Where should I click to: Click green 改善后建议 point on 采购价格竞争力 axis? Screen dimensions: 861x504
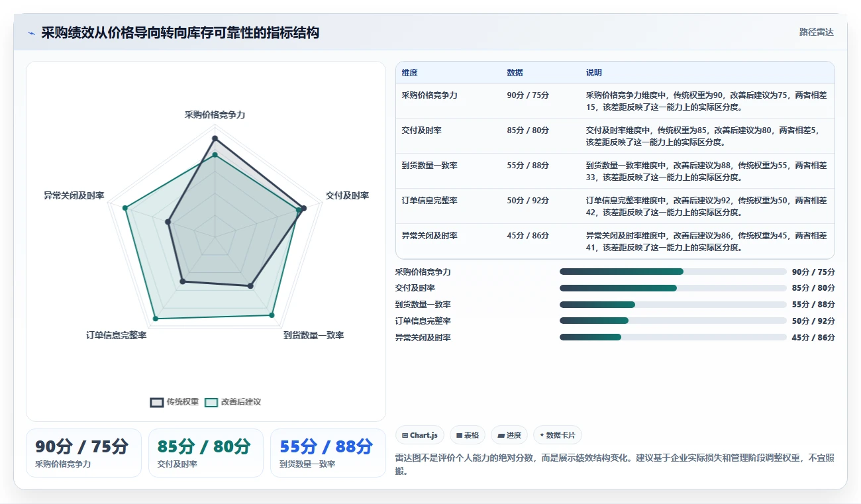point(215,155)
